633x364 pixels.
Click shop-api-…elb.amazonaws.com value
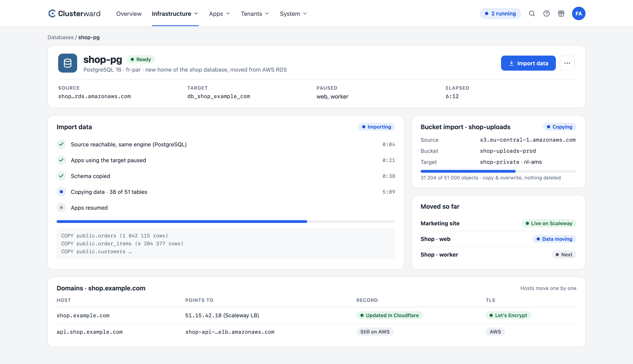(230, 332)
